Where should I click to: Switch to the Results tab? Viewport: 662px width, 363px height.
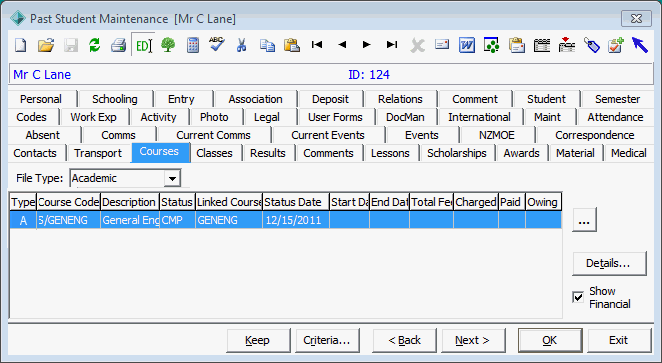pos(268,153)
